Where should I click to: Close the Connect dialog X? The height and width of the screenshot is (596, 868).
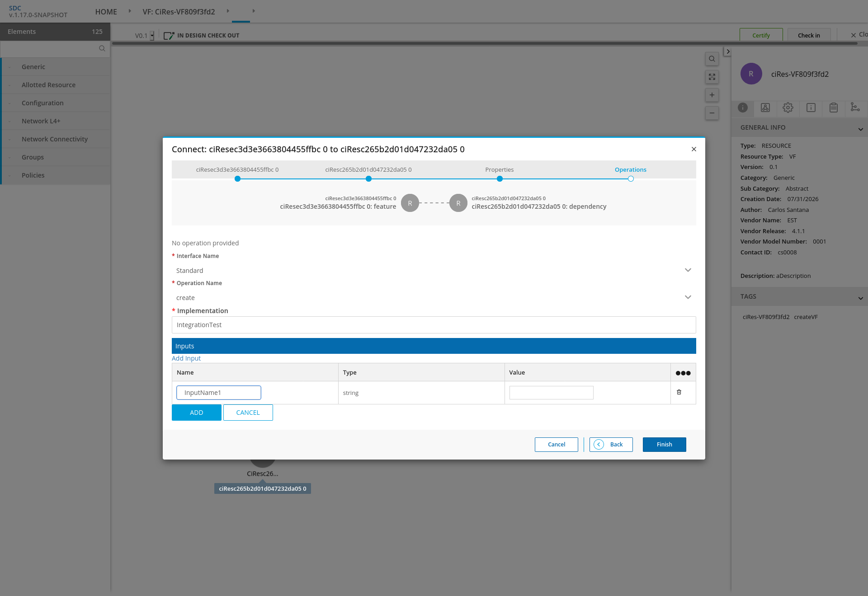click(x=694, y=149)
